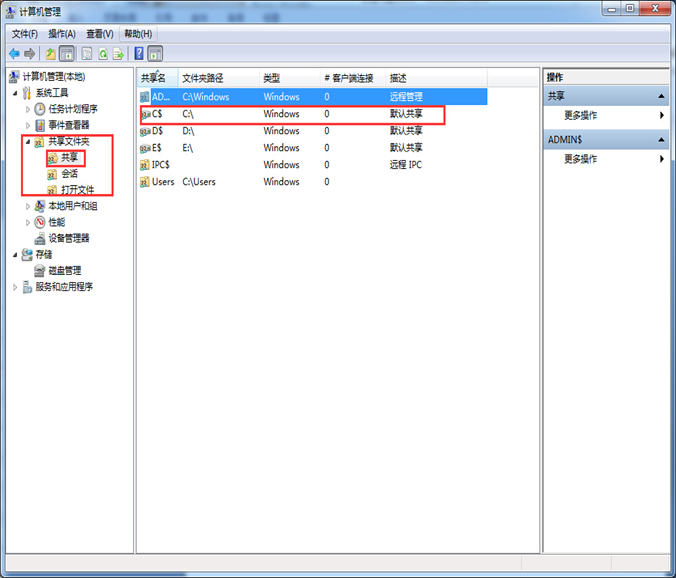Select the 会话 (Sessions) tree node
Screen dimensions: 676x578
click(x=68, y=173)
